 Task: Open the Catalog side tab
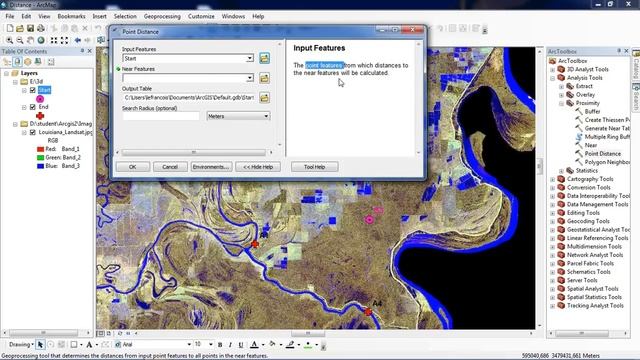point(636,65)
